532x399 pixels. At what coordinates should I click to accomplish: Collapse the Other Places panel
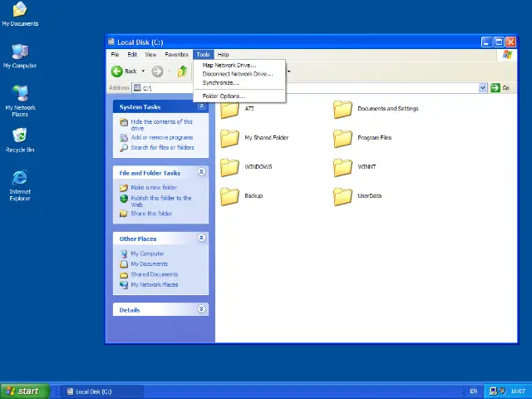201,238
